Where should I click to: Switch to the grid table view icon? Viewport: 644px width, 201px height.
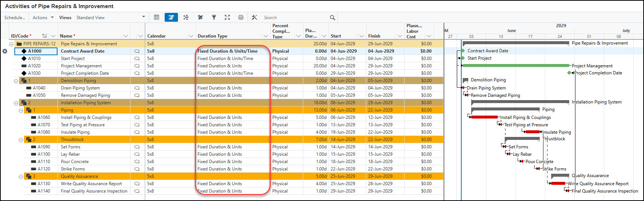[157, 17]
